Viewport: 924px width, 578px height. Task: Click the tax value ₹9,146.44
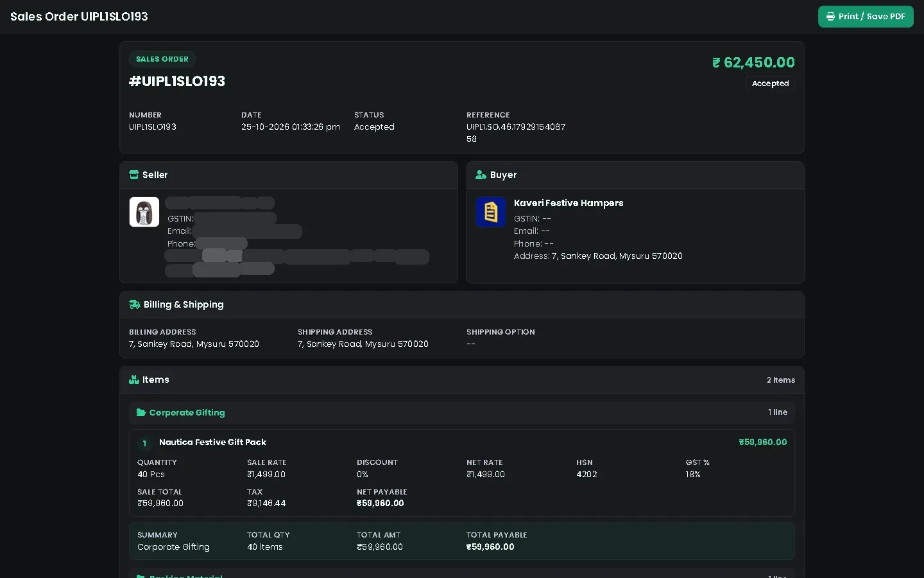[266, 504]
